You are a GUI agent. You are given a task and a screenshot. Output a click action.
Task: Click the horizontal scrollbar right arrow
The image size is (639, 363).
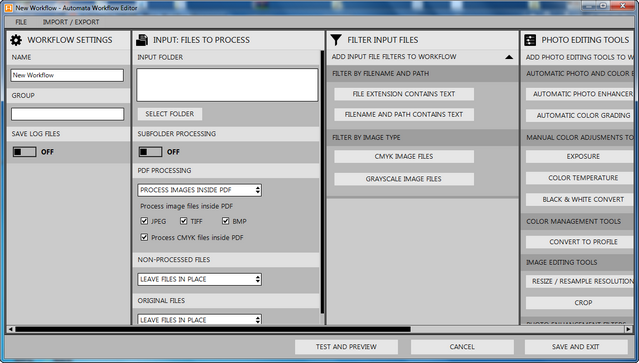[x=629, y=329]
